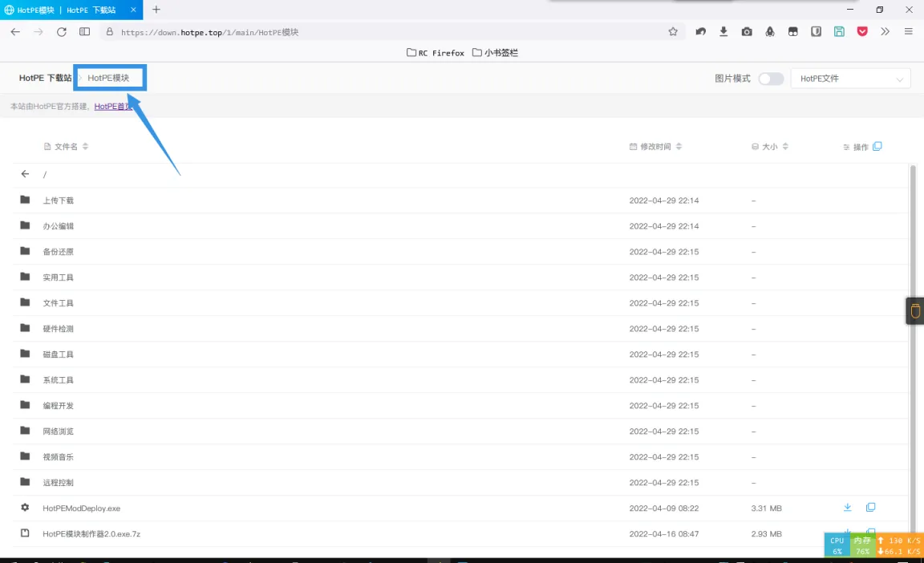Screen dimensions: 924x563
Task: Open the 文件工具 folder
Action: (x=59, y=302)
